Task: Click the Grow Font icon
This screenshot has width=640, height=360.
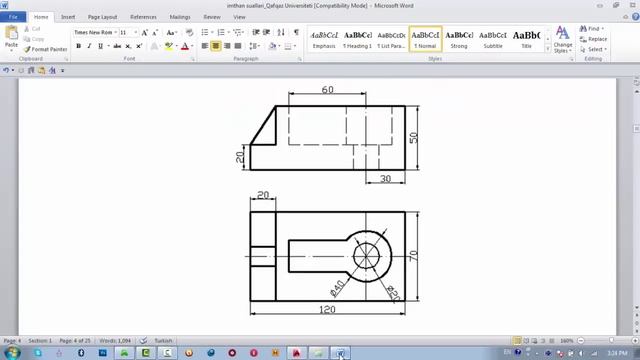Action: tap(144, 32)
